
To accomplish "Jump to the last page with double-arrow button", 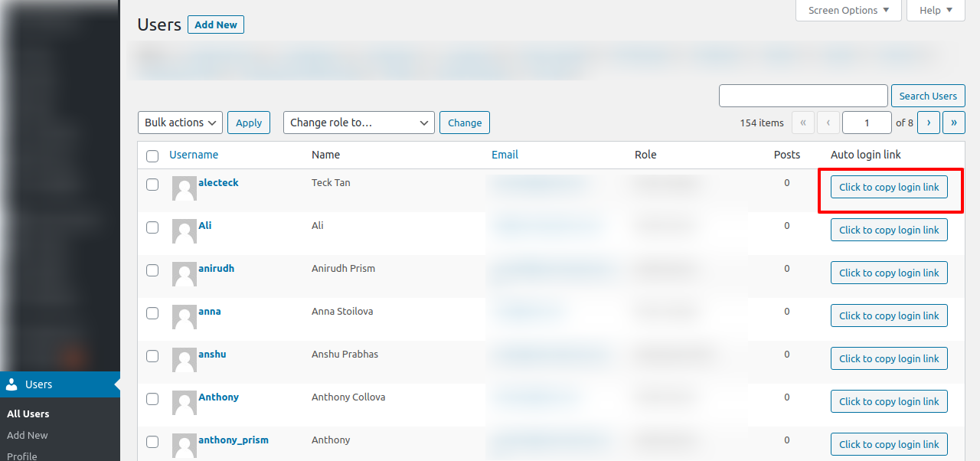I will point(953,123).
